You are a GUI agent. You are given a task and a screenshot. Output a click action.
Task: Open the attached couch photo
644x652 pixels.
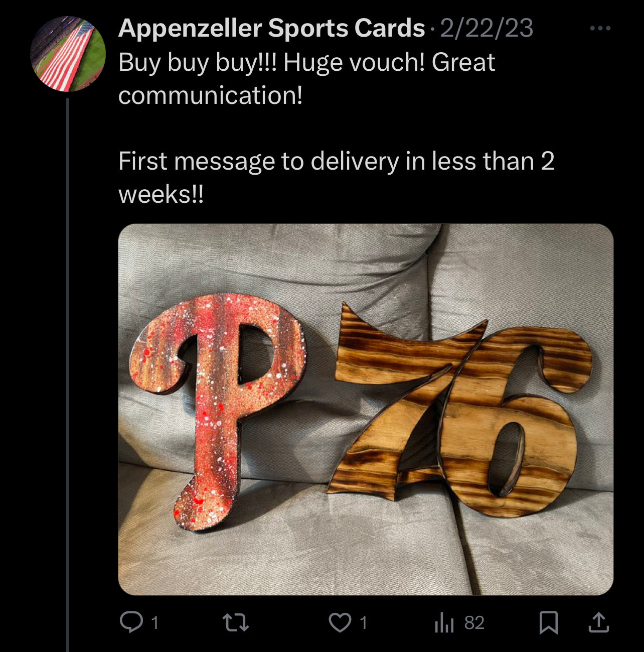coord(366,410)
